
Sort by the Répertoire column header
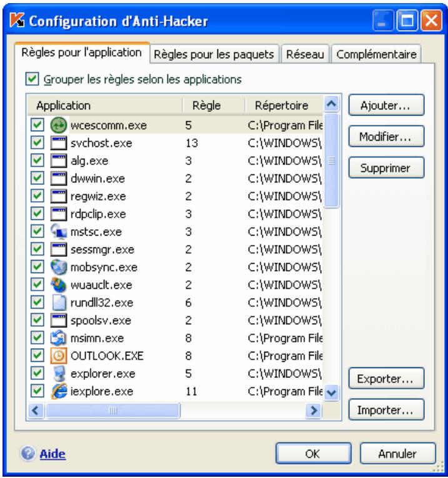click(x=284, y=106)
